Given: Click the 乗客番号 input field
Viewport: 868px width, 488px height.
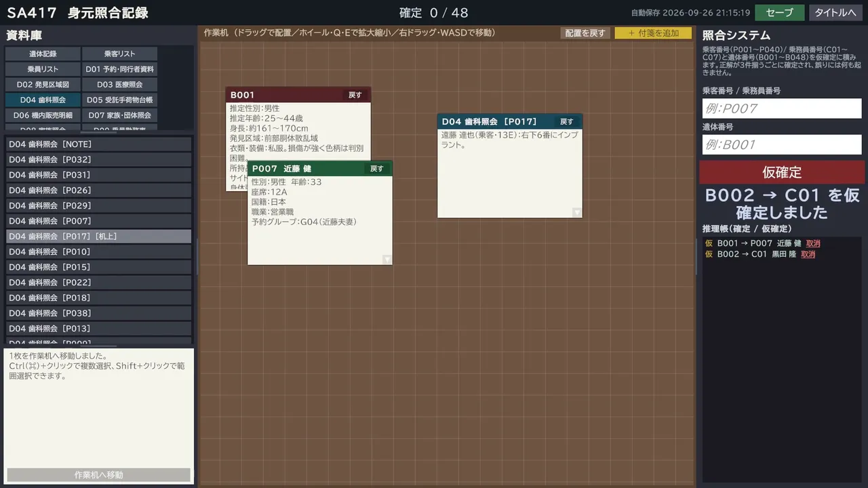Looking at the screenshot, I should 782,108.
